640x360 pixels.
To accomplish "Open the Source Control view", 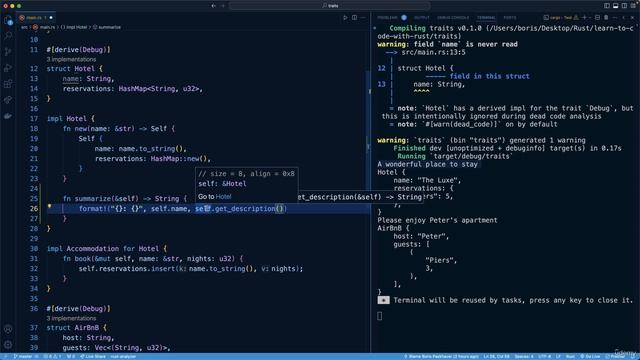I will [x=8, y=52].
